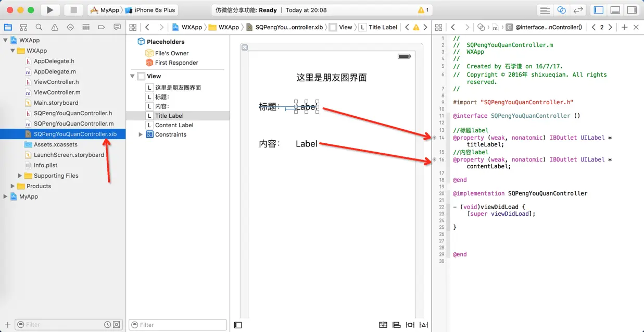Click Title Label jump bar segment
Screen dimensions: 644x332
pos(378,28)
